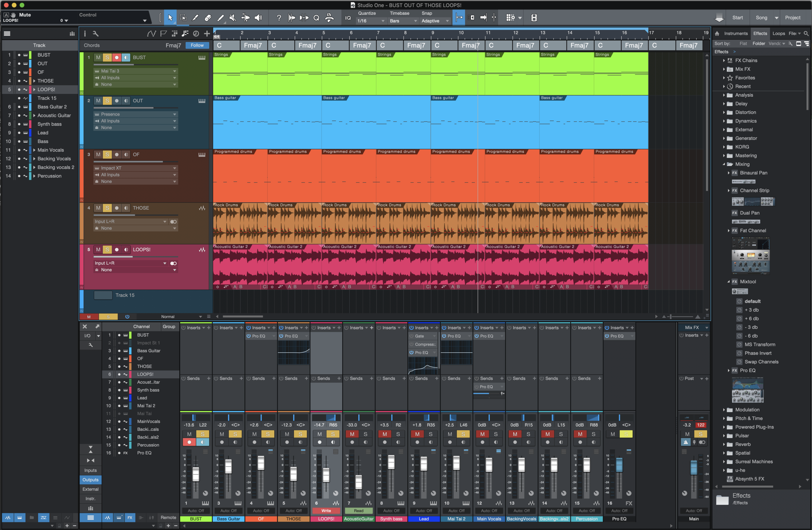Image resolution: width=812 pixels, height=530 pixels.
Task: Click the Follow chords button
Action: (197, 45)
